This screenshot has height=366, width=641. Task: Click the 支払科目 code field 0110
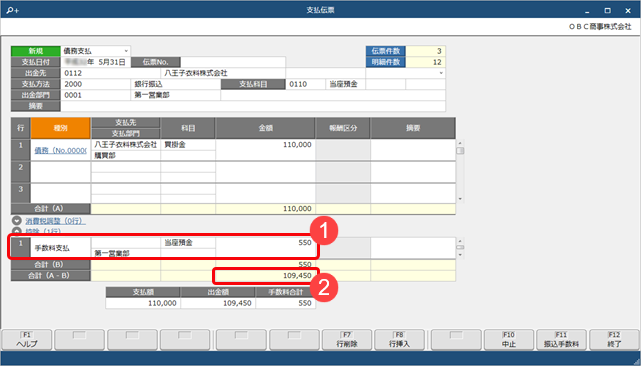pyautogui.click(x=305, y=84)
